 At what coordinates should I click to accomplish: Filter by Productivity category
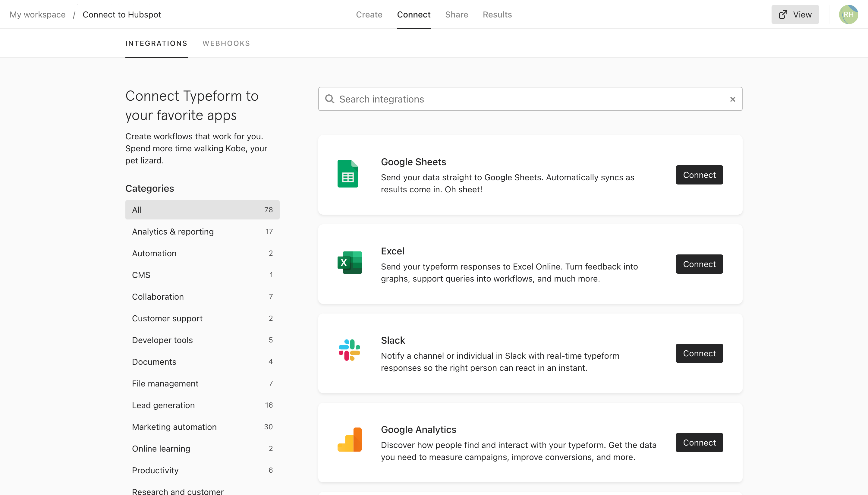(202, 470)
